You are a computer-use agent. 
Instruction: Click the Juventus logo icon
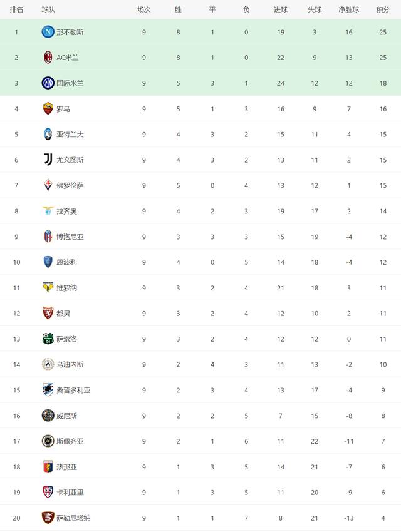click(x=48, y=160)
